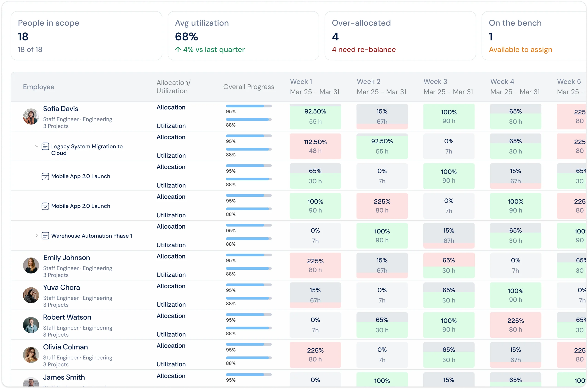Click Sofia Davis's allocation progress bar
This screenshot has height=389, width=588.
tap(249, 106)
